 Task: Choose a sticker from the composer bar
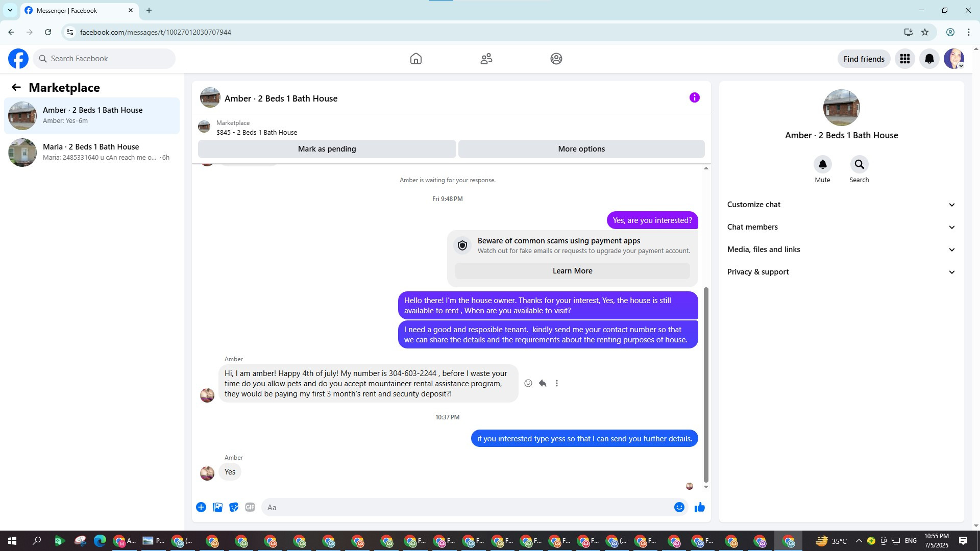click(x=234, y=507)
